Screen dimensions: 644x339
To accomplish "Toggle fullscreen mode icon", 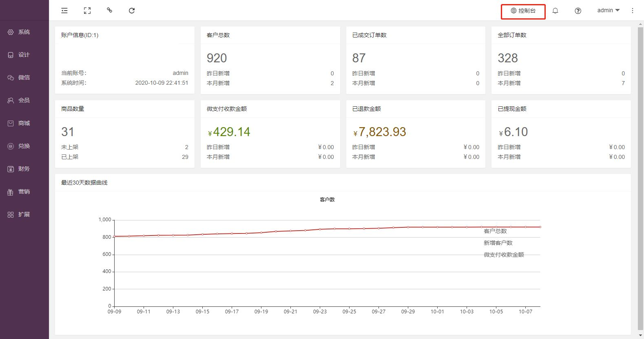I will tap(87, 11).
